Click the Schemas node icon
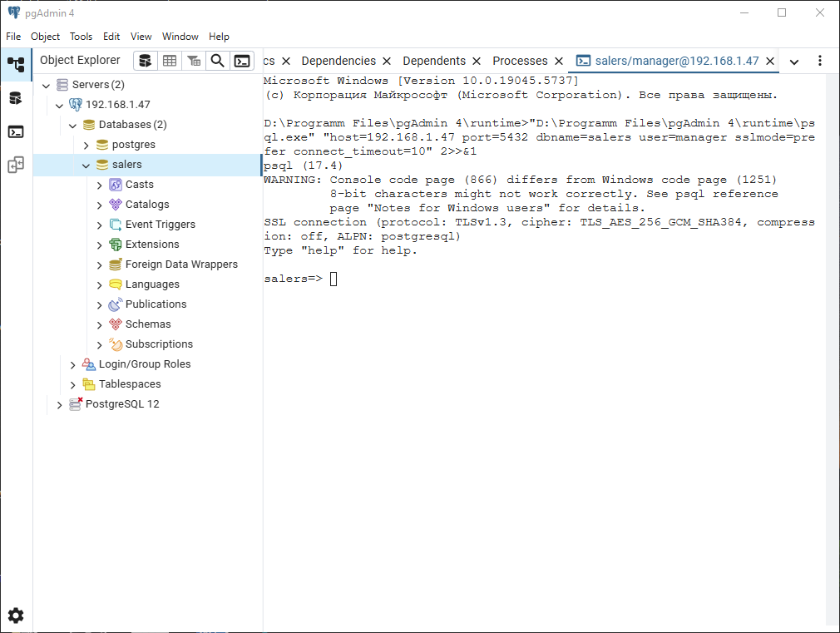 (116, 324)
